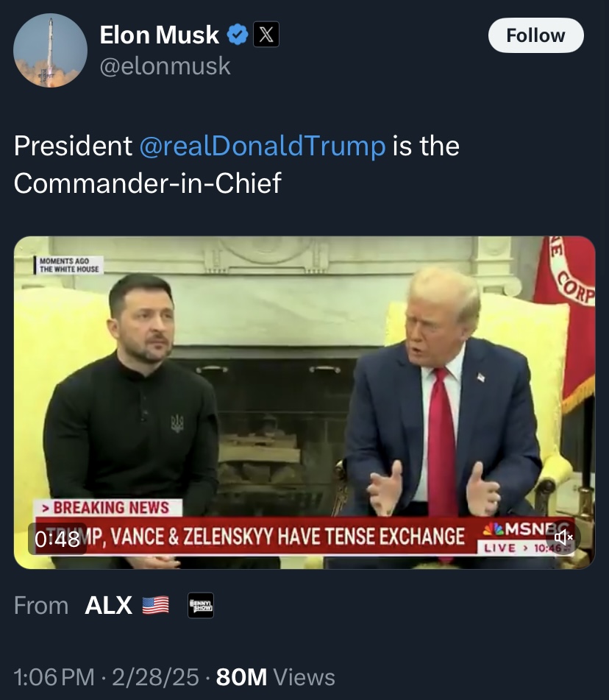Click the US flag emoji next to ALX

[155, 605]
